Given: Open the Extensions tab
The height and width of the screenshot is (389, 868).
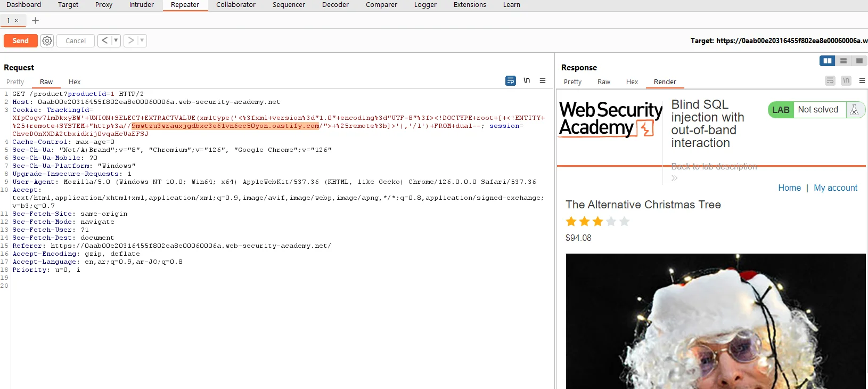Looking at the screenshot, I should [x=470, y=5].
